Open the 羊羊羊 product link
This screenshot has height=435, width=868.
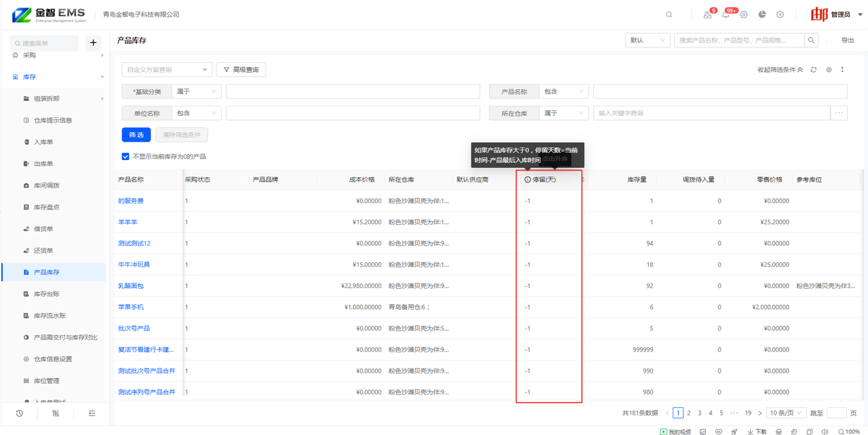pos(127,222)
